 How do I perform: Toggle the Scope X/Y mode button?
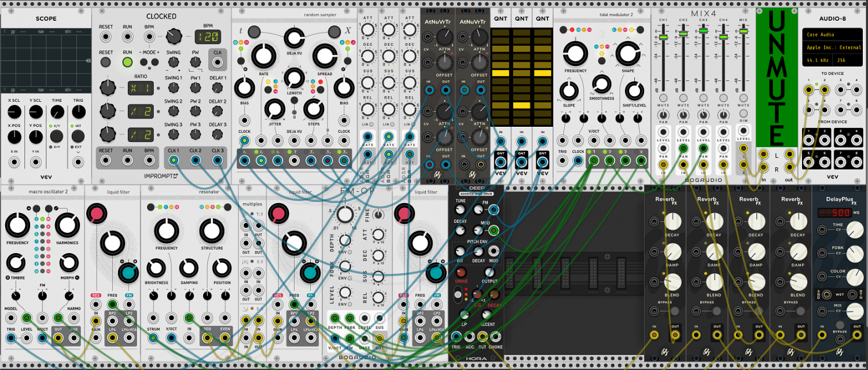56,136
